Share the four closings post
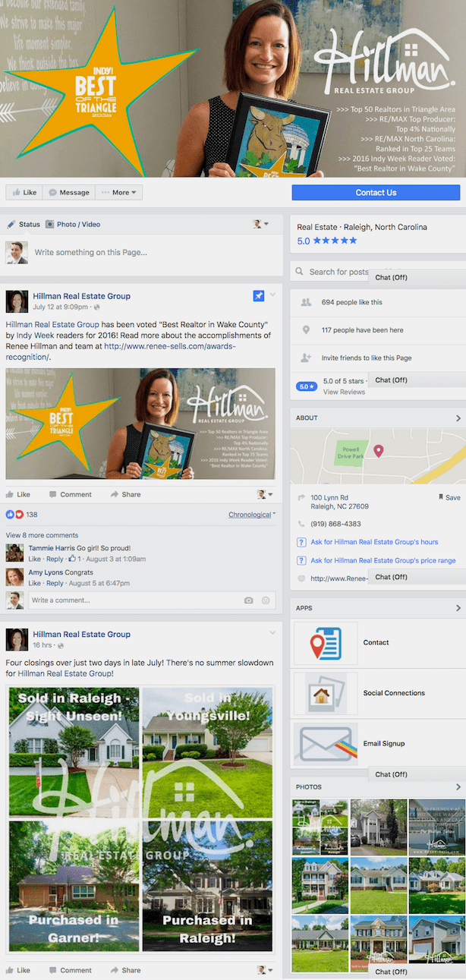This screenshot has height=980, width=466. pos(125,970)
